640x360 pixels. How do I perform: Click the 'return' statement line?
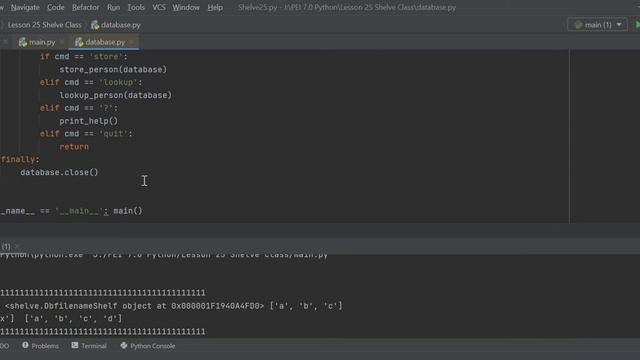74,147
